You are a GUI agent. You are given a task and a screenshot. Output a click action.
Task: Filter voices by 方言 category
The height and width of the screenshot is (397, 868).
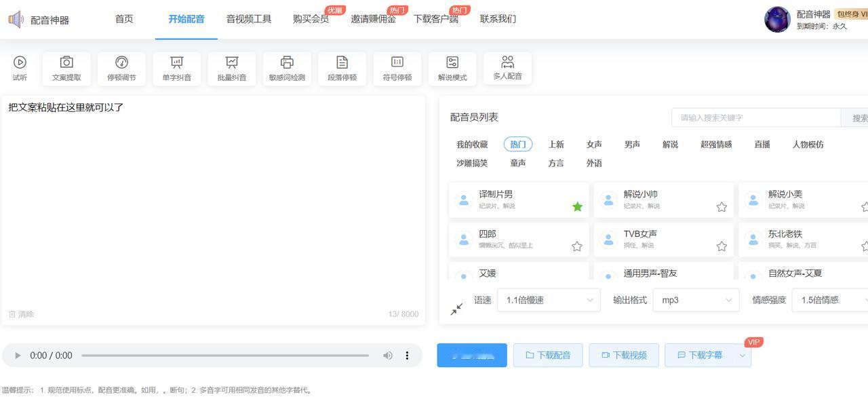(x=556, y=164)
